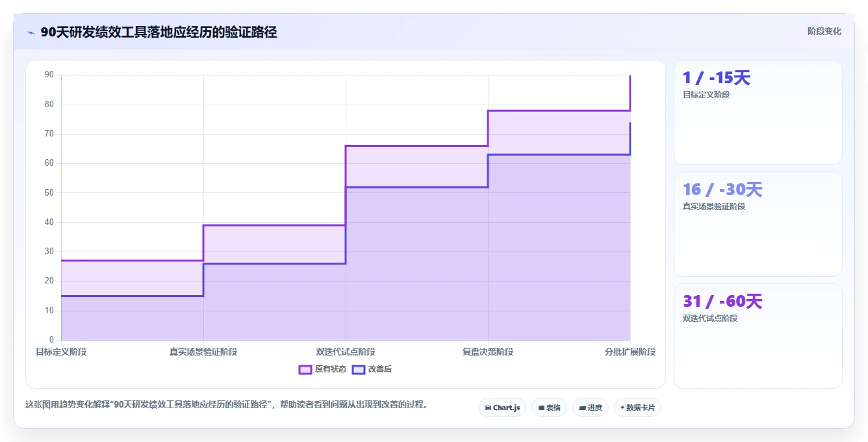Click the 目标定义阶段 x-axis label
This screenshot has height=442, width=868.
point(61,352)
